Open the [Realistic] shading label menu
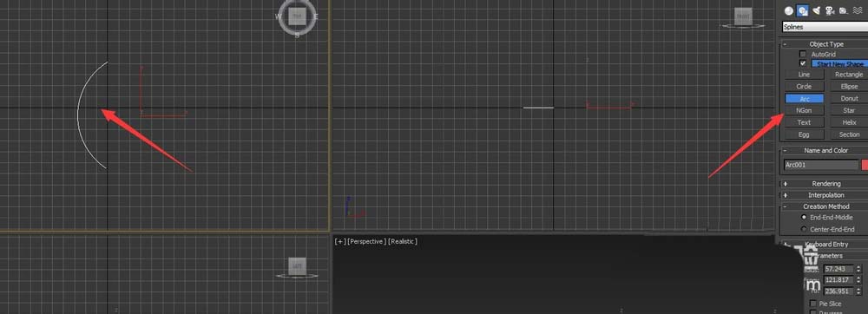Image resolution: width=868 pixels, height=314 pixels. point(403,242)
